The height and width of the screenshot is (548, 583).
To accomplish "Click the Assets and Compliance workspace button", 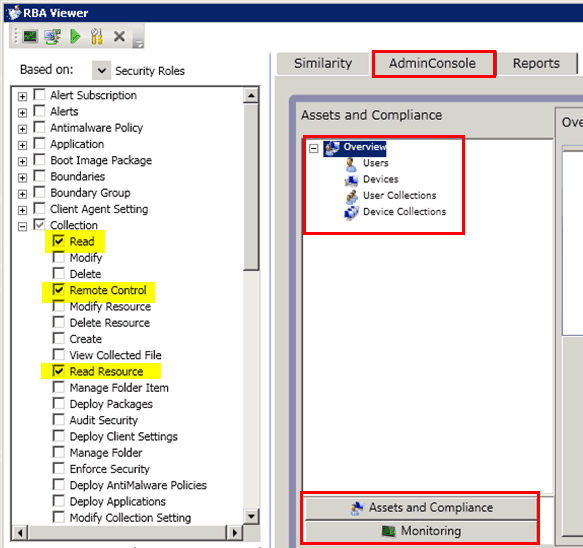I will [x=421, y=507].
